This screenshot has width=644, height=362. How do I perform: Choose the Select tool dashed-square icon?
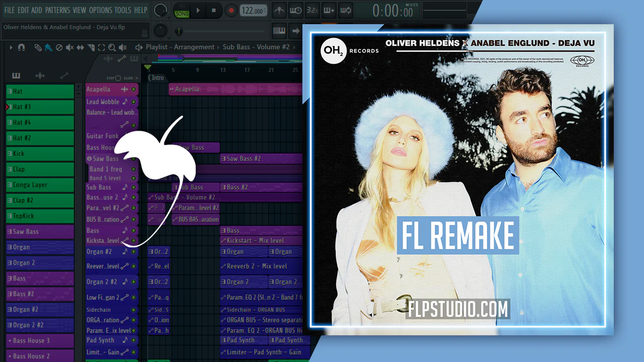[x=101, y=47]
